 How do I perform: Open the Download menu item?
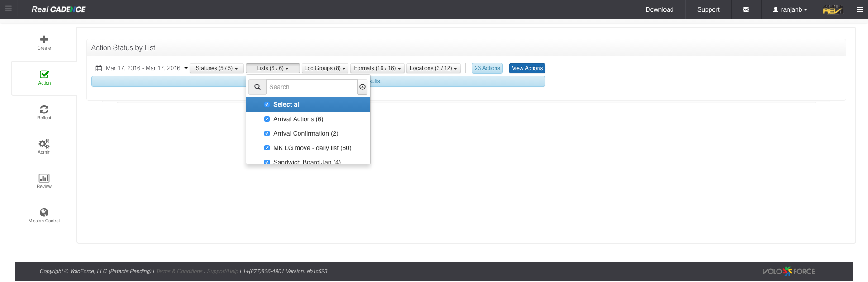click(659, 9)
